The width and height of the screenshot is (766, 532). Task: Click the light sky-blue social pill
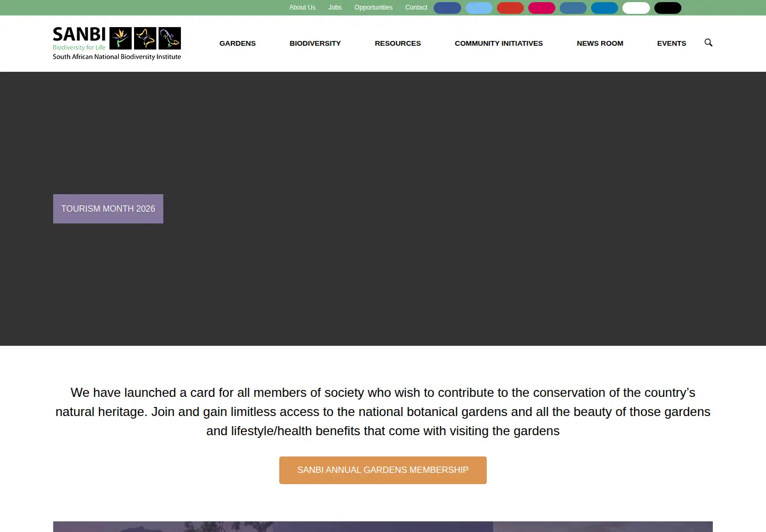click(x=479, y=8)
